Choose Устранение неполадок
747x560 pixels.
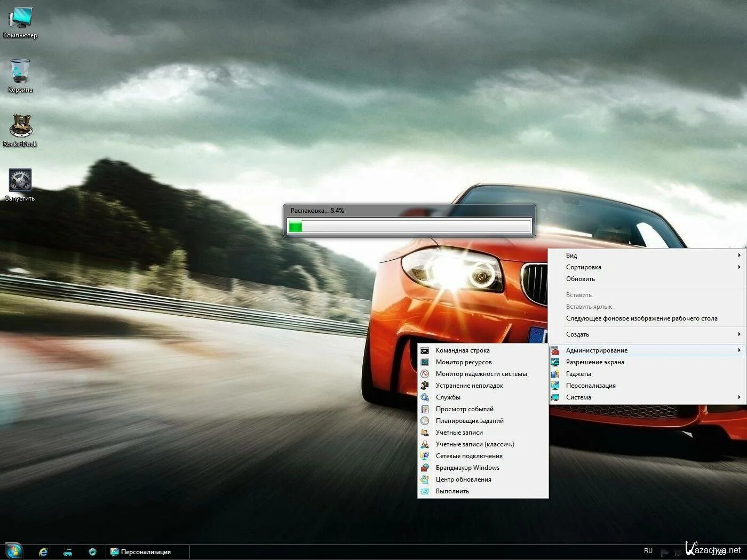pos(483,386)
